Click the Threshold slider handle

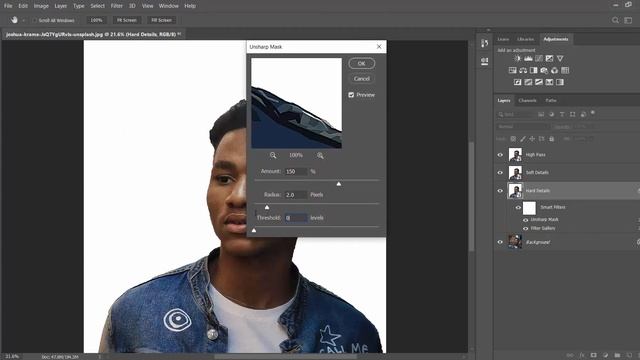click(x=254, y=231)
